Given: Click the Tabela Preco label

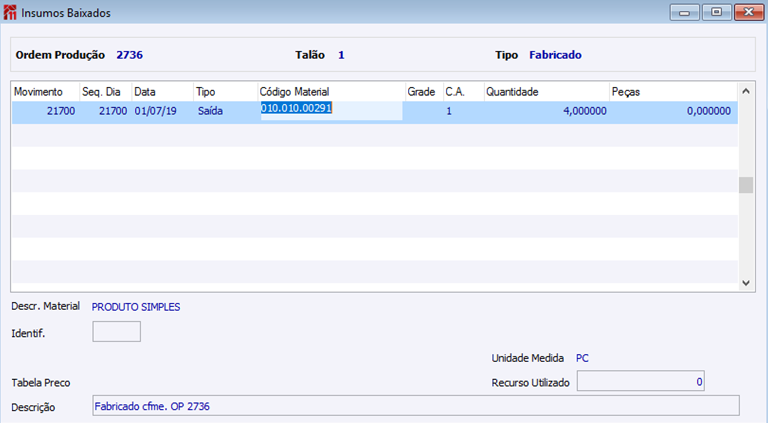Looking at the screenshot, I should click(41, 383).
